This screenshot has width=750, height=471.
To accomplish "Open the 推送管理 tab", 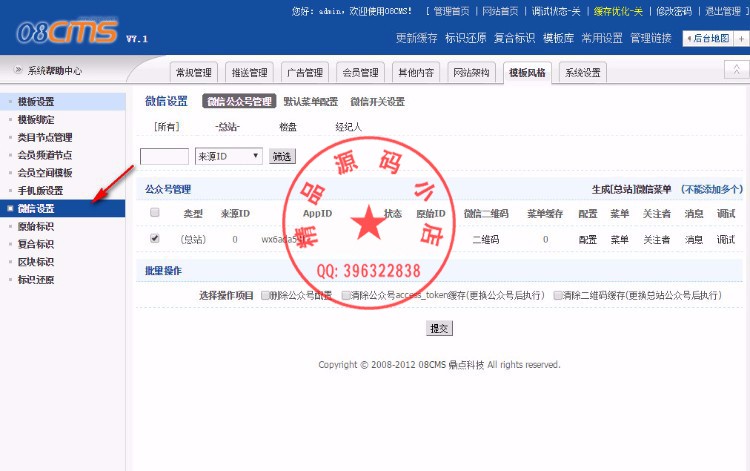I will 249,73.
